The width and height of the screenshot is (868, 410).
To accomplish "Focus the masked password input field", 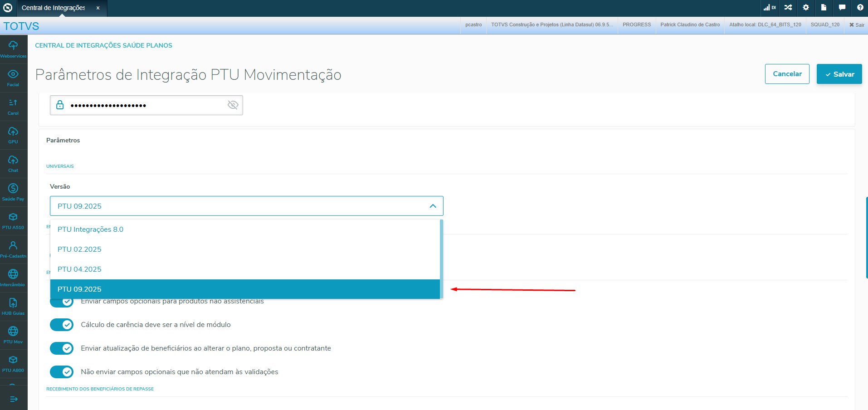I will [146, 105].
